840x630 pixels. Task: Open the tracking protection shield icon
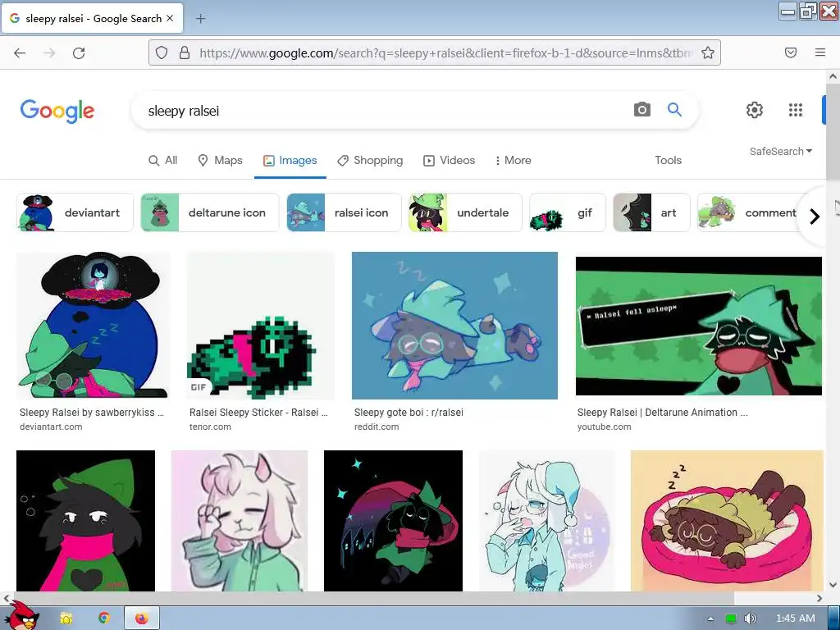pyautogui.click(x=162, y=52)
